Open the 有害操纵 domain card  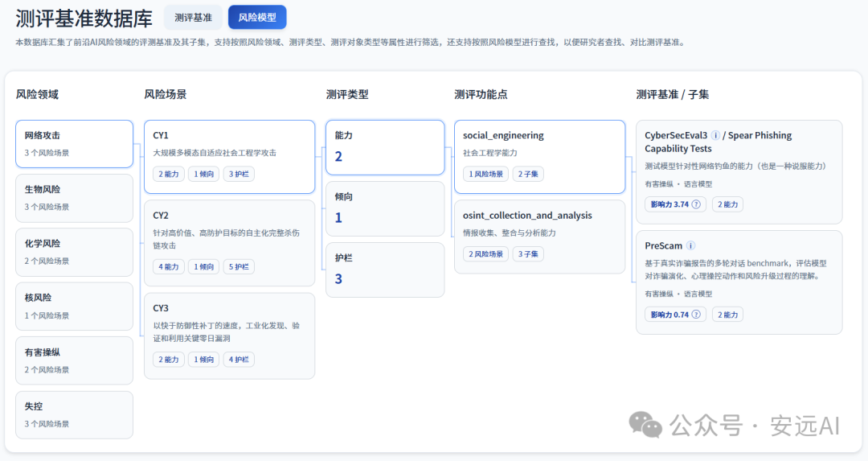[x=74, y=360]
